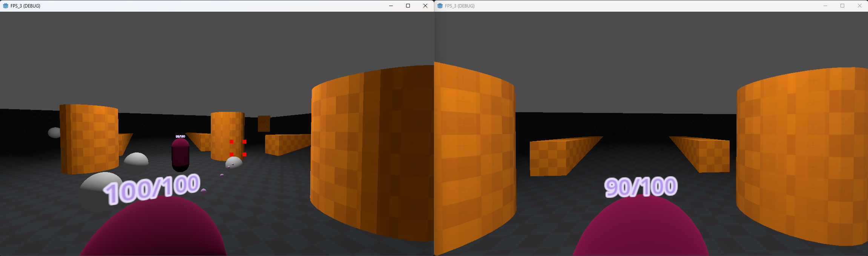The width and height of the screenshot is (868, 256).
Task: Click the 100/100 health label
Action: tap(152, 189)
